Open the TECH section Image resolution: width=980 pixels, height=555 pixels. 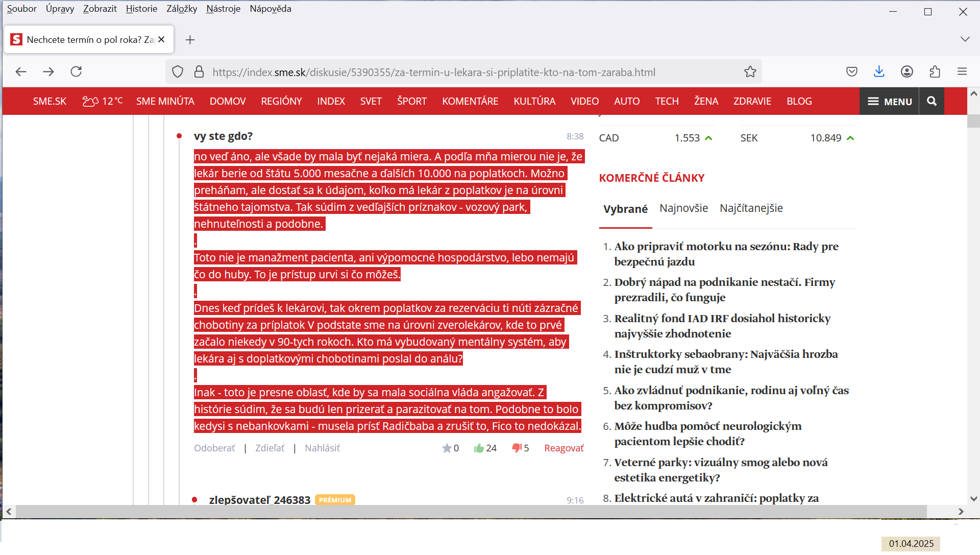tap(667, 101)
